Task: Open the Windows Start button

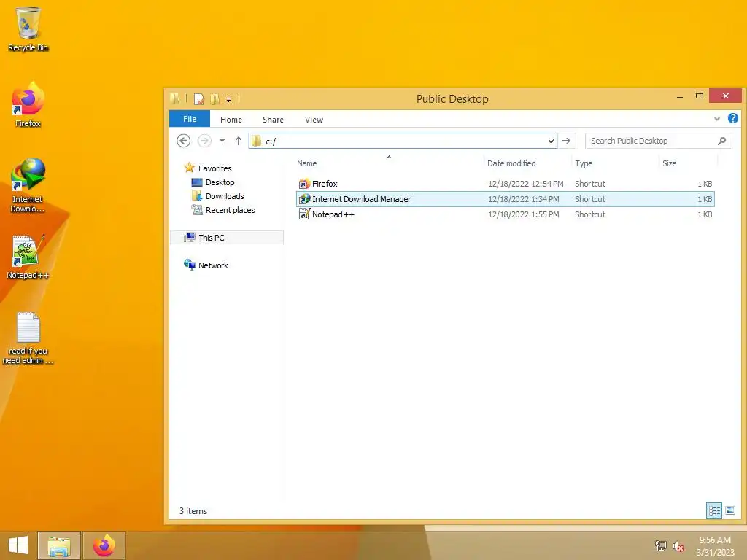Action: click(18, 545)
